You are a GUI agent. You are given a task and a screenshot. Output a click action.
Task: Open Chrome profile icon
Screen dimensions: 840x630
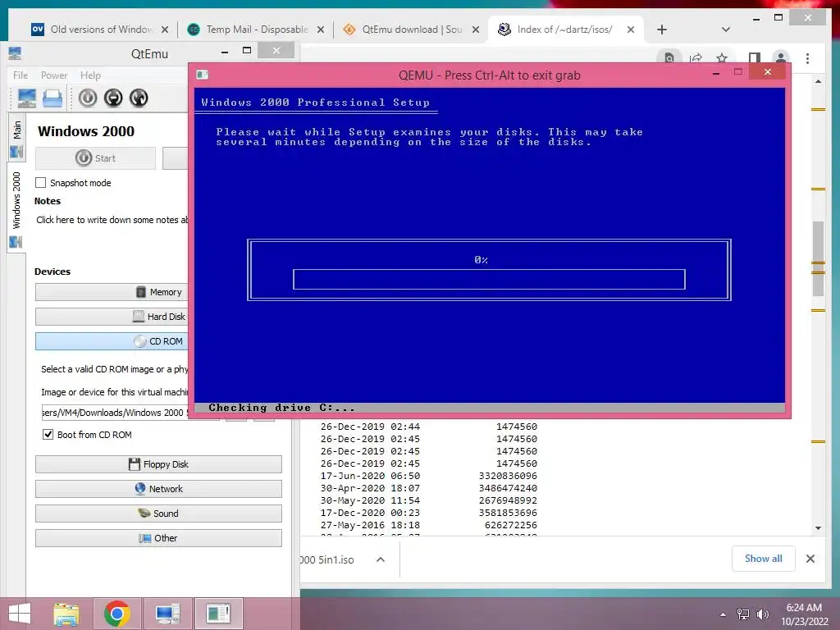[781, 58]
